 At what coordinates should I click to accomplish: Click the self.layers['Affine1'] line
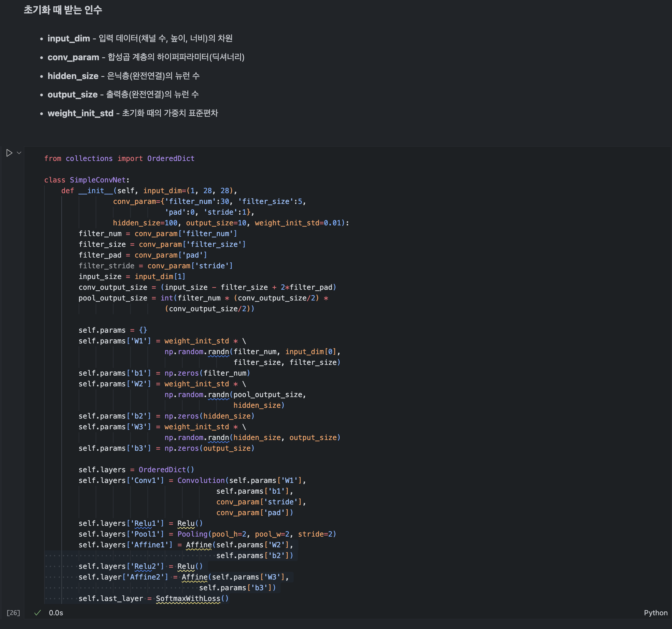tap(186, 545)
